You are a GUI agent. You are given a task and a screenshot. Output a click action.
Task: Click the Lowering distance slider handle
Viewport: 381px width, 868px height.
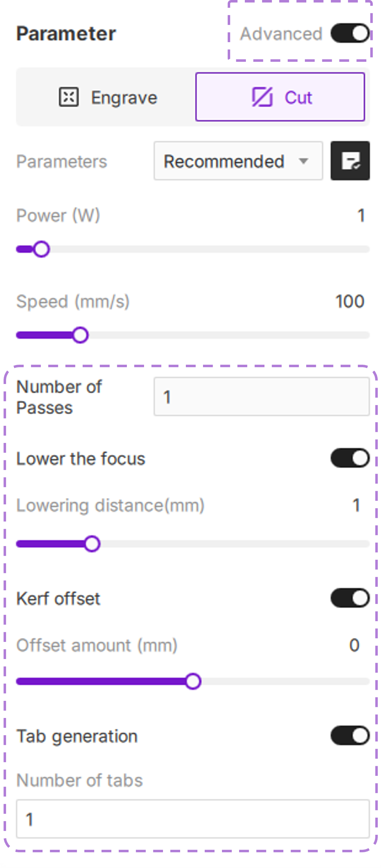pyautogui.click(x=92, y=544)
